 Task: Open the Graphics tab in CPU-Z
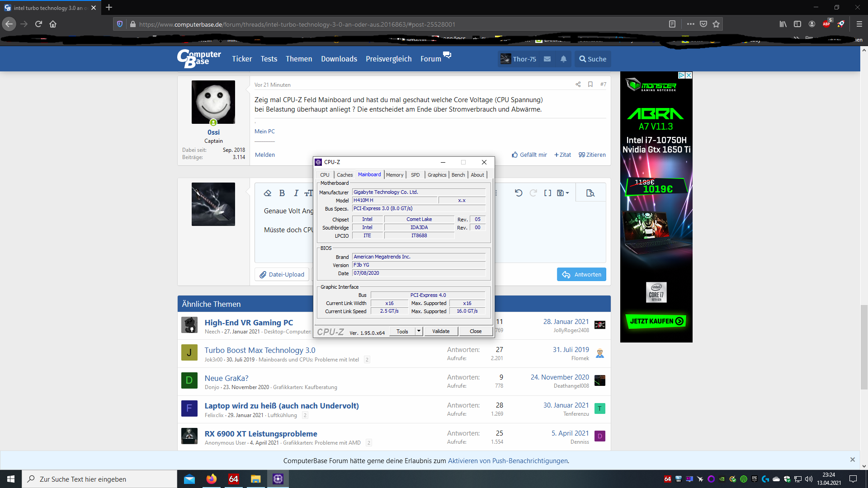[x=437, y=175]
